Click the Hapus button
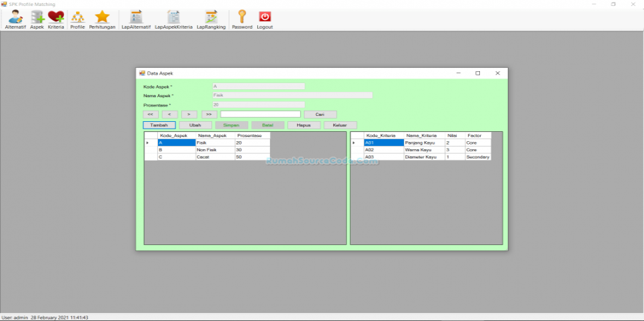644x321 pixels. point(304,125)
